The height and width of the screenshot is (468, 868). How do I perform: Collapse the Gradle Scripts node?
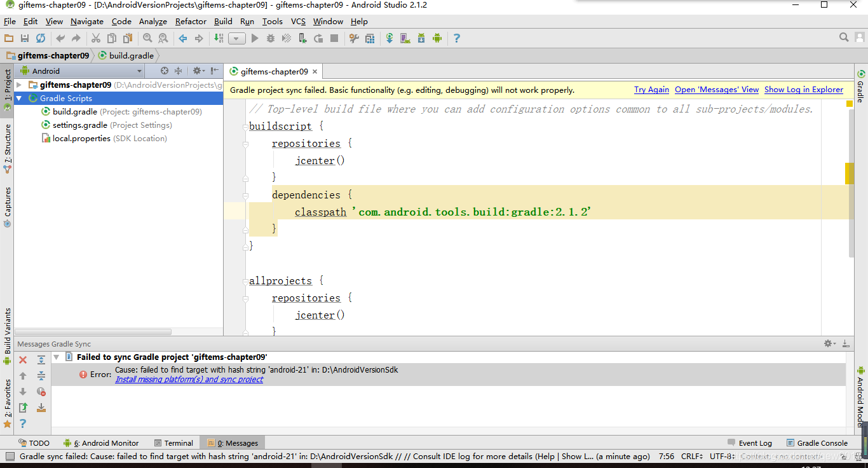[x=19, y=98]
